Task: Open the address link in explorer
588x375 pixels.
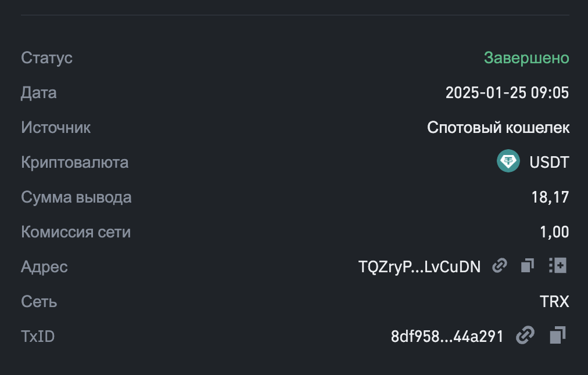Action: pyautogui.click(x=499, y=266)
